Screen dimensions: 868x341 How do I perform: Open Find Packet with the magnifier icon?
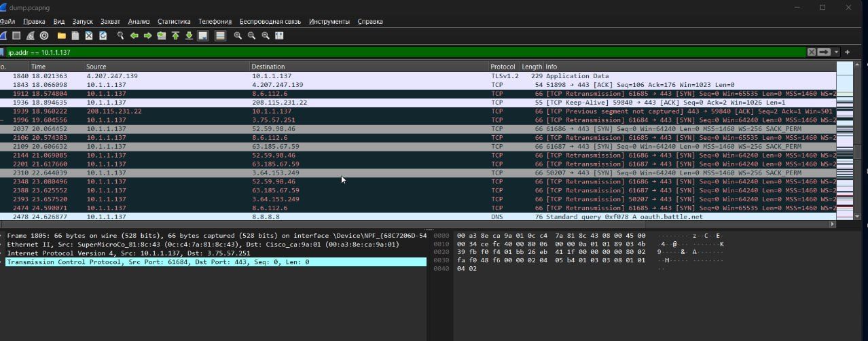coord(121,35)
